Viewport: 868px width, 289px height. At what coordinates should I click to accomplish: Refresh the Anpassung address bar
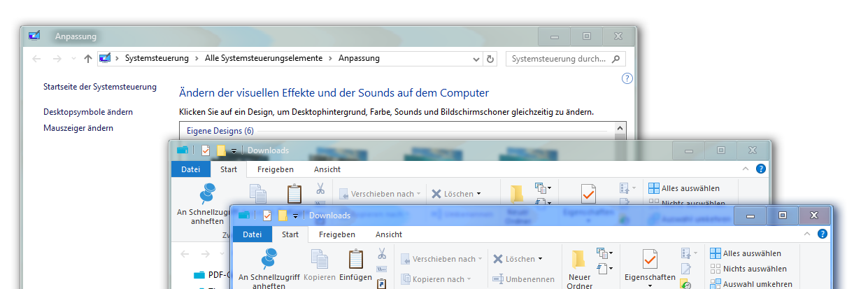(490, 59)
